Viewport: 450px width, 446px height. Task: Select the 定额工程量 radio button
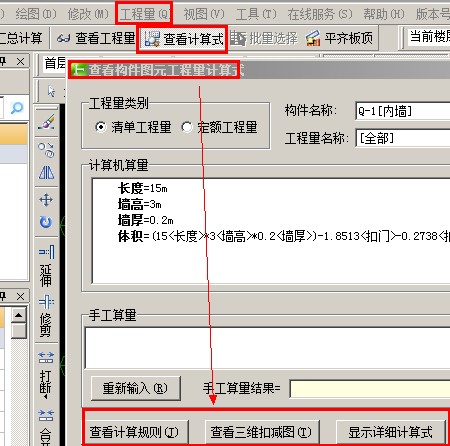point(187,127)
